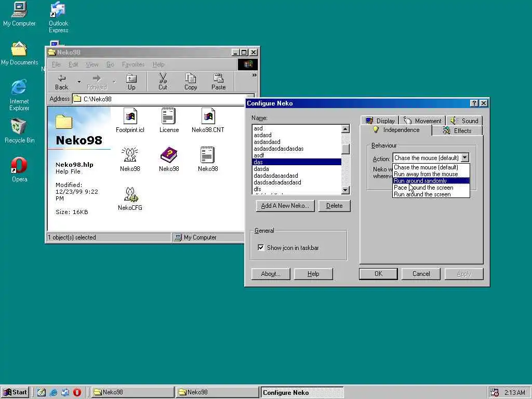The width and height of the screenshot is (532, 399).
Task: Switch to the Sound tab
Action: point(464,121)
